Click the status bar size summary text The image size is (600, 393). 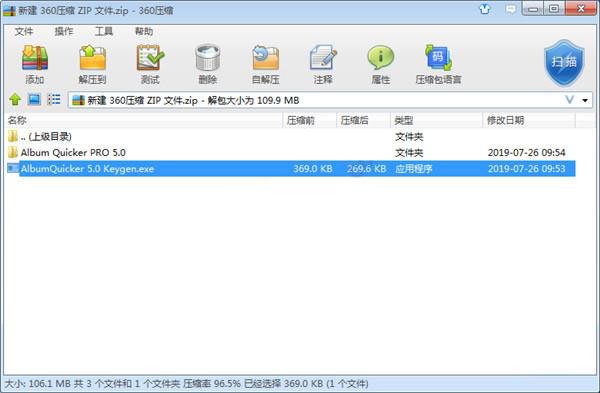pyautogui.click(x=186, y=383)
